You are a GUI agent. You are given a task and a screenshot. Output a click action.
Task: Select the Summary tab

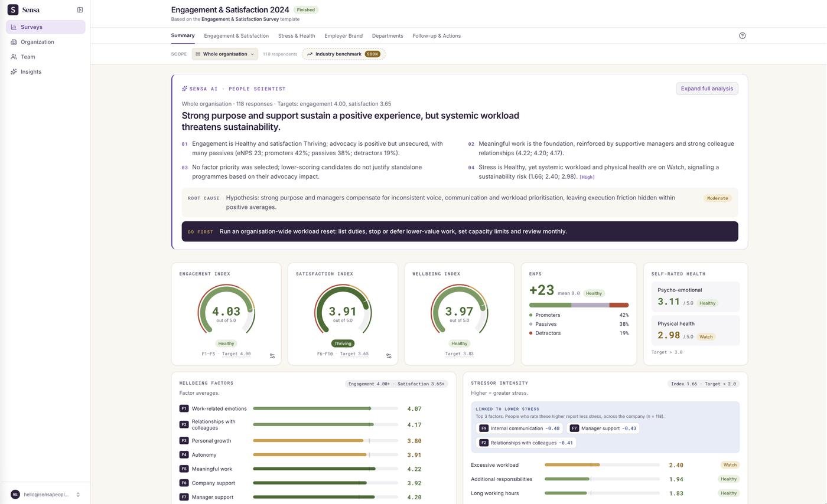coord(183,35)
